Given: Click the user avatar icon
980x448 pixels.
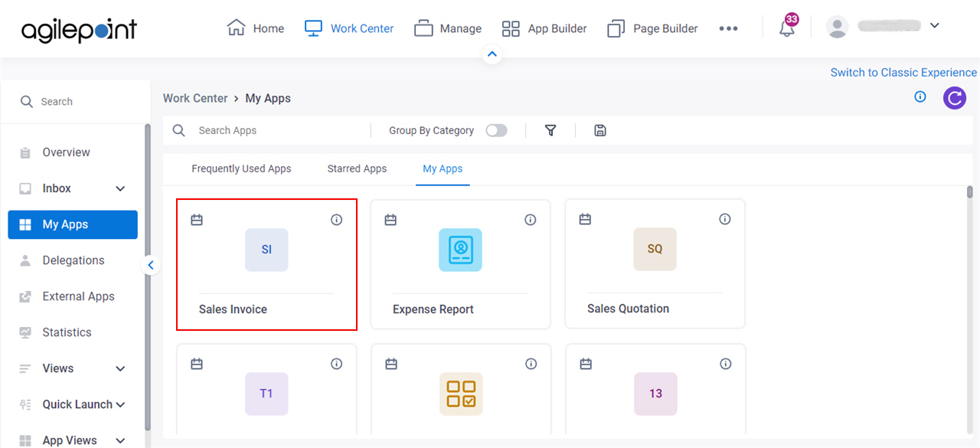Looking at the screenshot, I should click(838, 27).
